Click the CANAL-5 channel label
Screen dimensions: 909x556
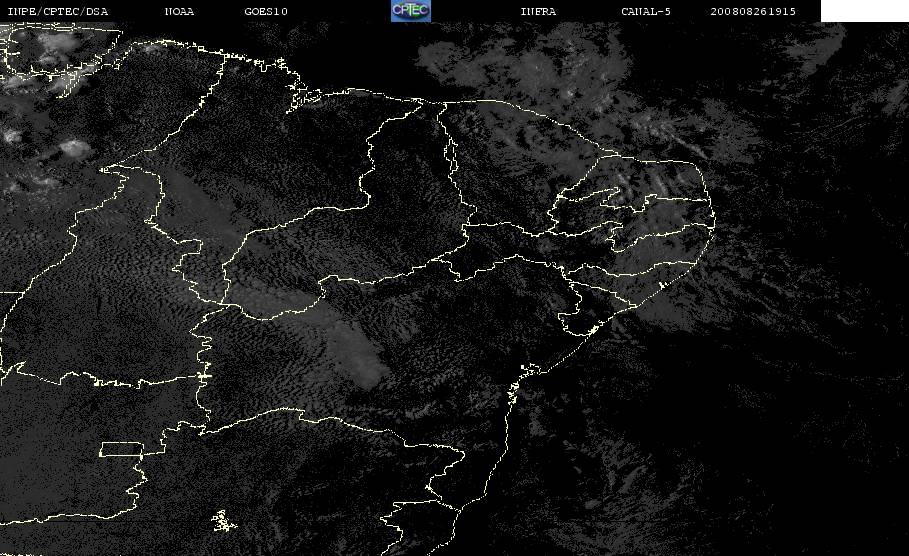[646, 12]
